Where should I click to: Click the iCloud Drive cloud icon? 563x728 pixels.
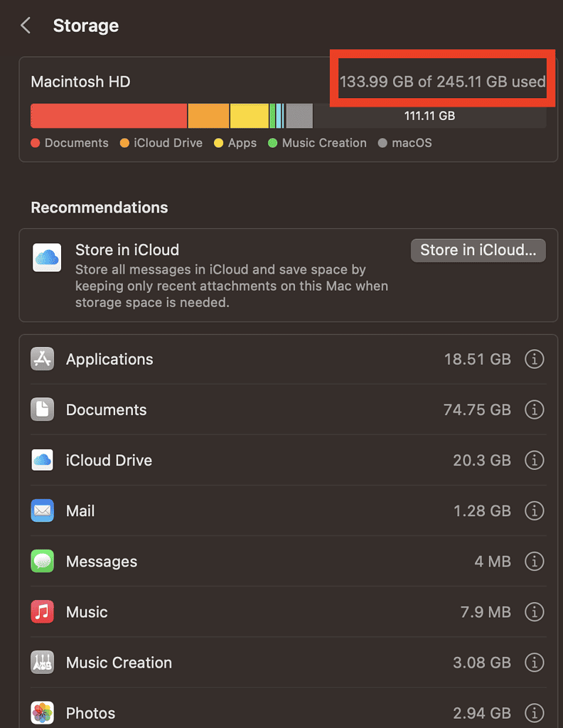[x=43, y=460]
